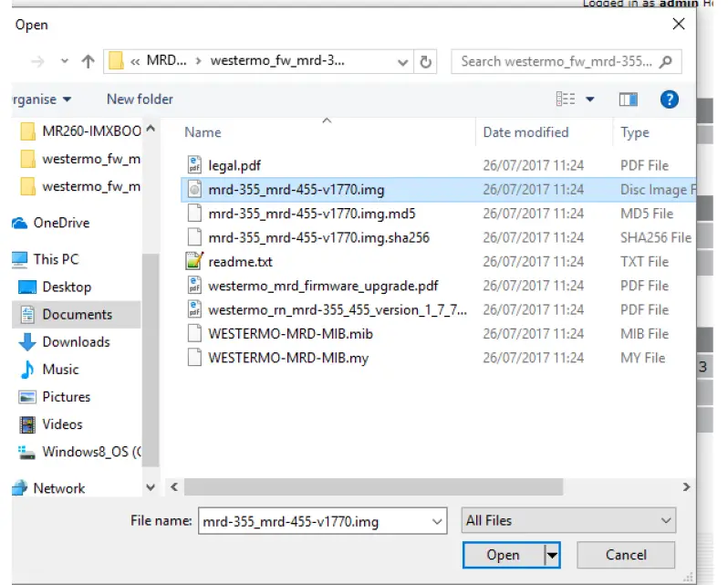Viewport: 728px width, 585px height.
Task: Click the md5 file's blank icon
Action: [x=194, y=214]
